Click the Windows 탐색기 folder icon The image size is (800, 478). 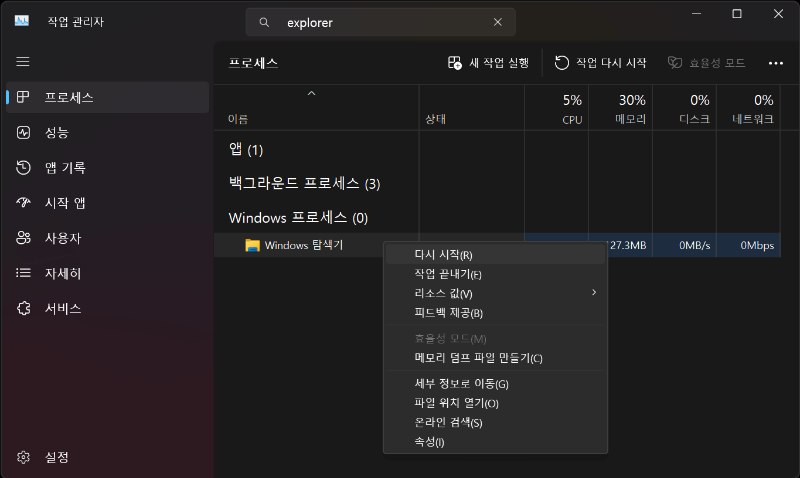pyautogui.click(x=252, y=245)
